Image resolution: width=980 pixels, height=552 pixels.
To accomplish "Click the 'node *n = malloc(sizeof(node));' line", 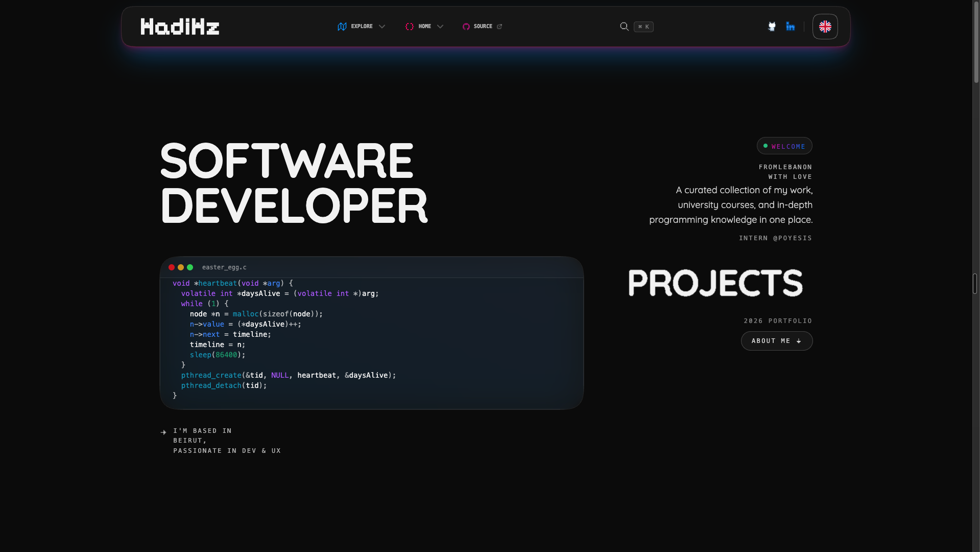I will pos(256,314).
